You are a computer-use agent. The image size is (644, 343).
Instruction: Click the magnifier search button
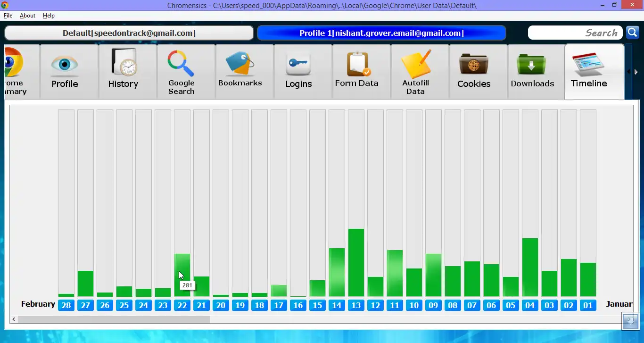(632, 33)
